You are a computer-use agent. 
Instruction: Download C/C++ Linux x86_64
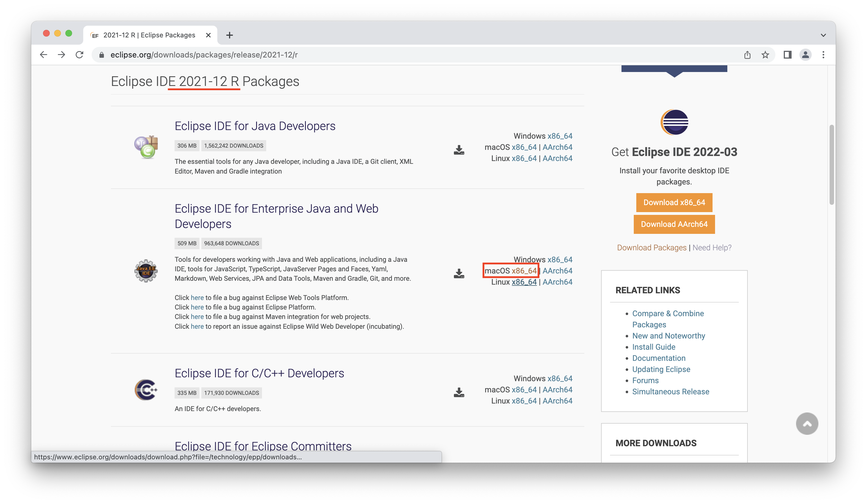point(524,400)
